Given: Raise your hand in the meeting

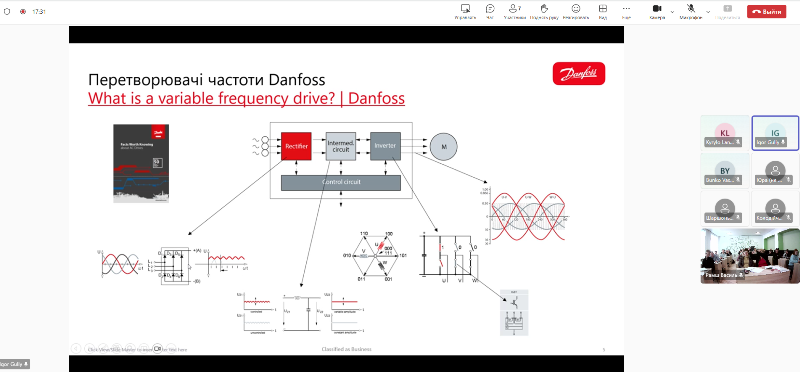Looking at the screenshot, I should [544, 11].
